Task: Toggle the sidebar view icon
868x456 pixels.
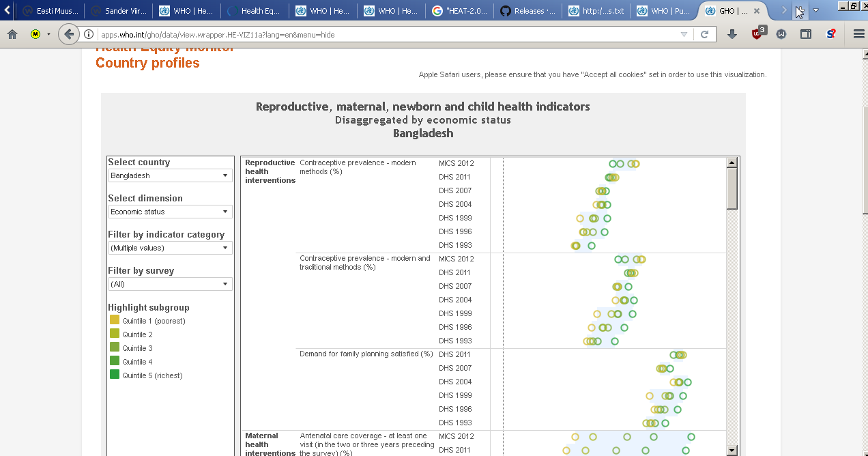Action: [806, 34]
